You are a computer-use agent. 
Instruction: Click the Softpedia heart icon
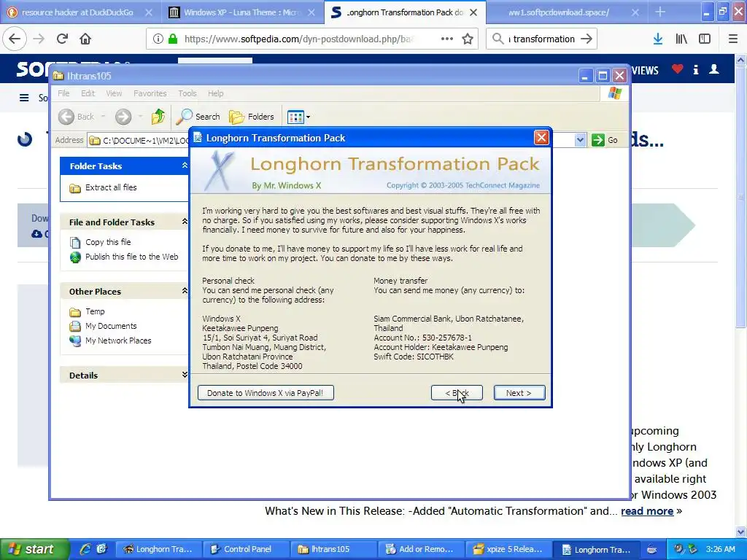[x=678, y=69]
